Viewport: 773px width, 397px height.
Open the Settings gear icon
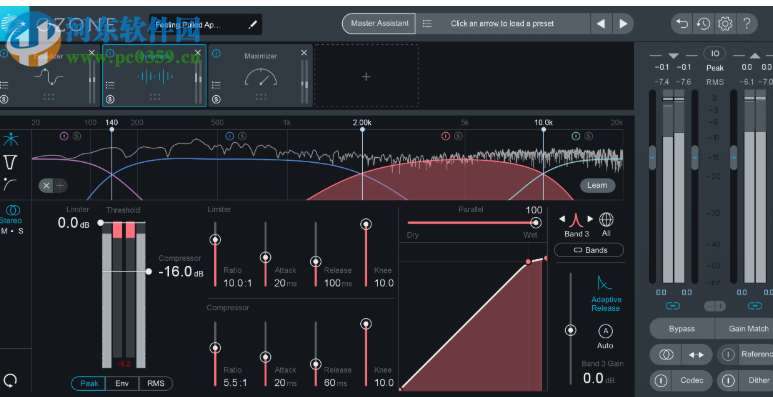(725, 23)
